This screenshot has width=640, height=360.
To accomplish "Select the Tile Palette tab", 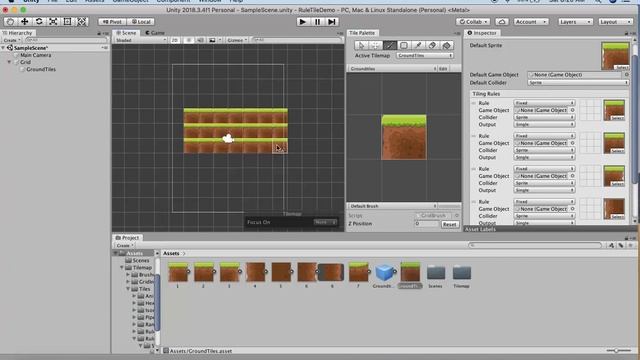I will pyautogui.click(x=362, y=33).
